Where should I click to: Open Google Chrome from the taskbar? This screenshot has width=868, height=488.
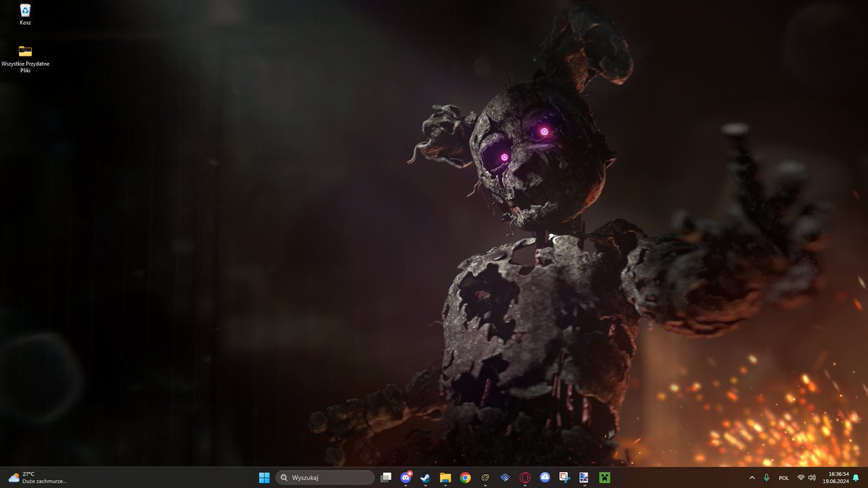465,477
